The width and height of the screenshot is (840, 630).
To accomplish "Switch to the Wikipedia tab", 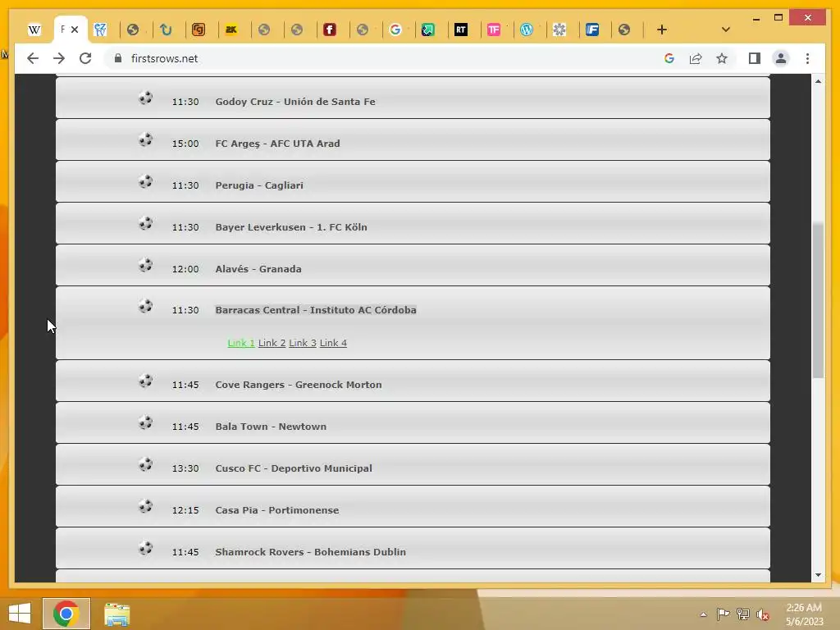I will pyautogui.click(x=34, y=30).
